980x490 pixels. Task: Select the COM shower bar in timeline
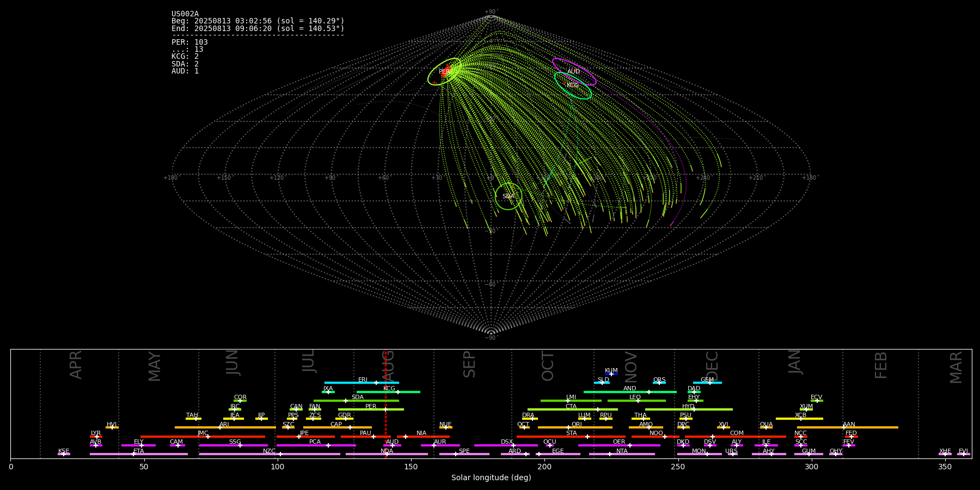coord(736,437)
